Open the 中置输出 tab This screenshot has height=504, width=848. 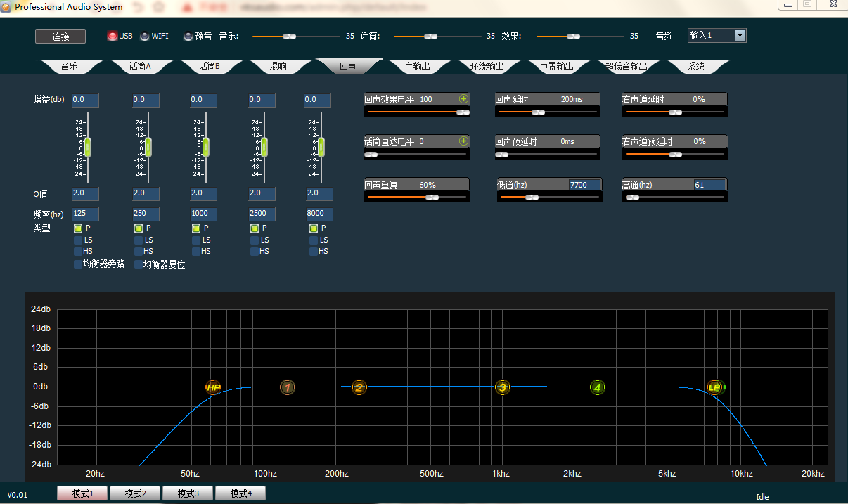[556, 67]
